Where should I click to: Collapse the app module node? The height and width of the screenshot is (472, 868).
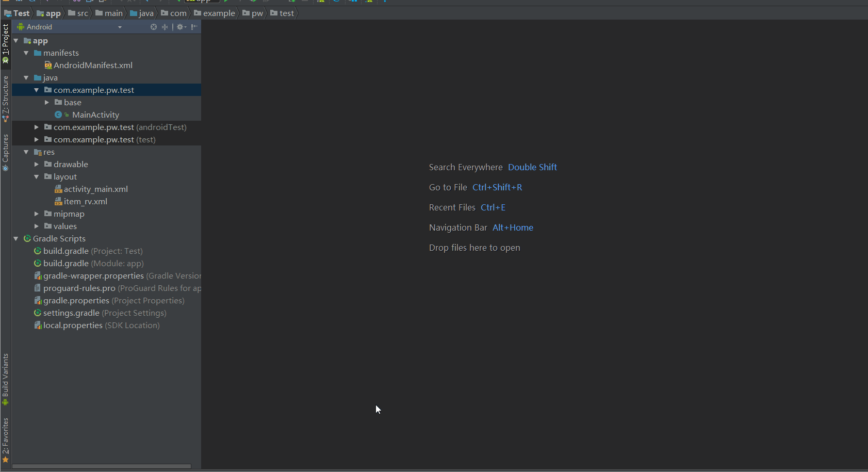(x=16, y=41)
